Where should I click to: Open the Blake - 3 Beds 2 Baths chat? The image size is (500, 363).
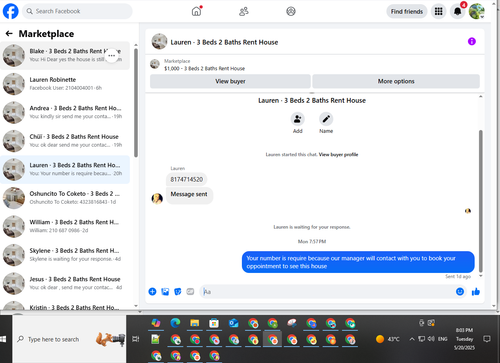[65, 55]
